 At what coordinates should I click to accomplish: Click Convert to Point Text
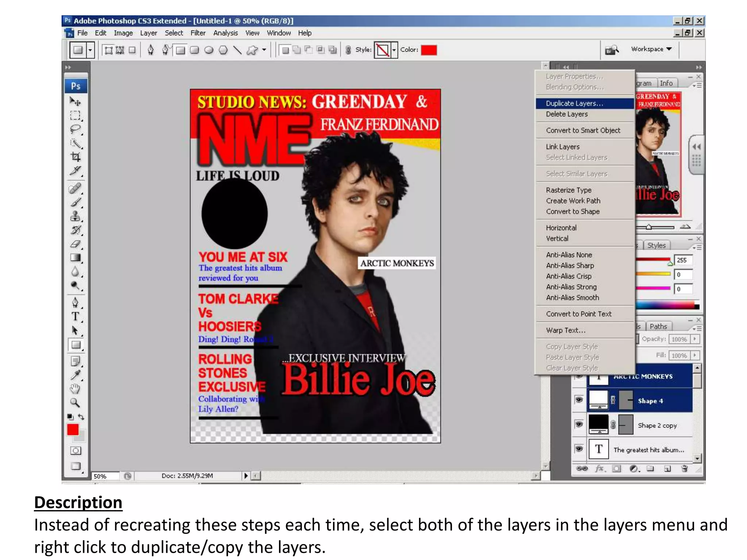(x=585, y=314)
